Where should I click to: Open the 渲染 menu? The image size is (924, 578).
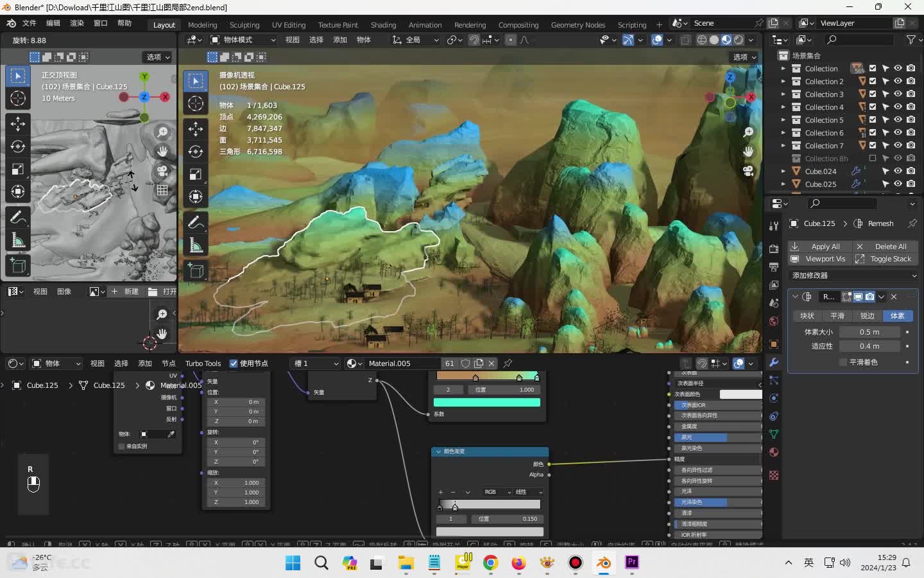tap(77, 23)
